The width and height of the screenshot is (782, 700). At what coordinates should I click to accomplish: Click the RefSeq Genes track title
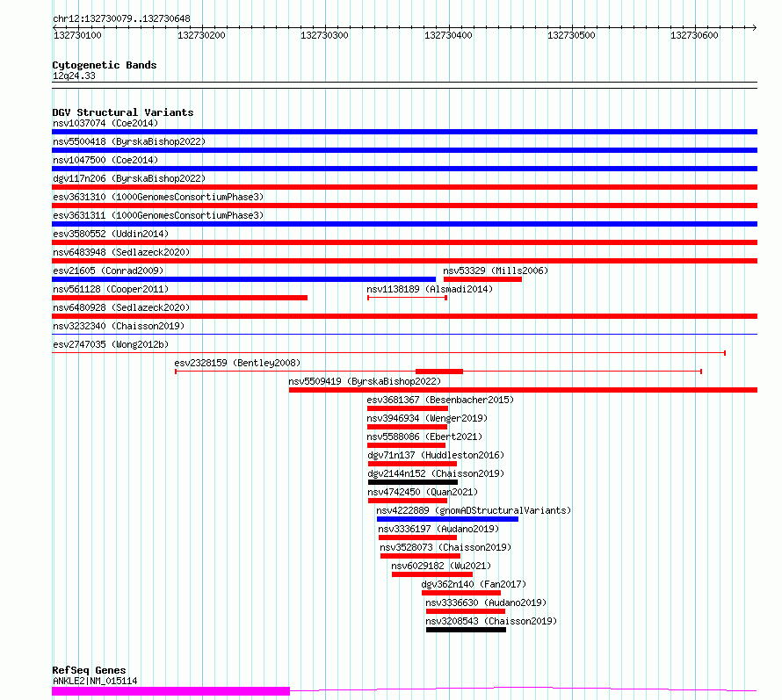coord(89,670)
